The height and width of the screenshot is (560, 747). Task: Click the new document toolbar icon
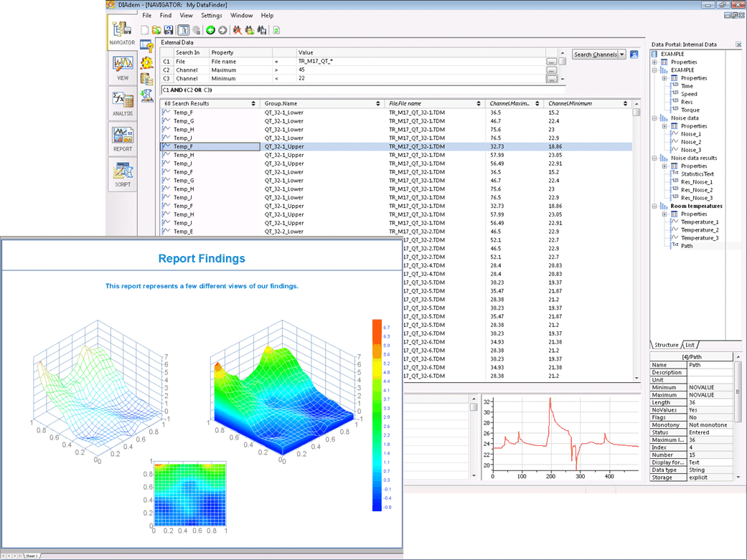[145, 30]
